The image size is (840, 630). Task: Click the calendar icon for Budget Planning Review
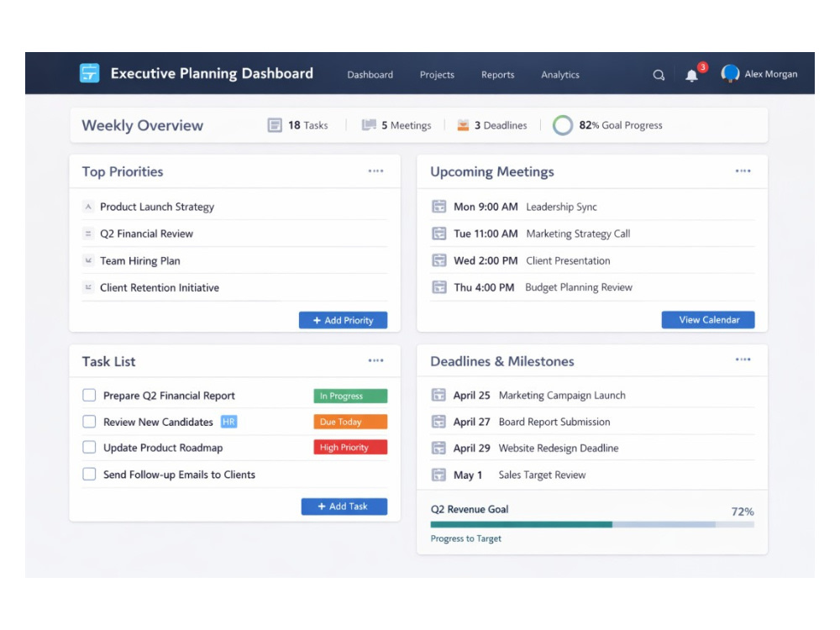pyautogui.click(x=438, y=287)
